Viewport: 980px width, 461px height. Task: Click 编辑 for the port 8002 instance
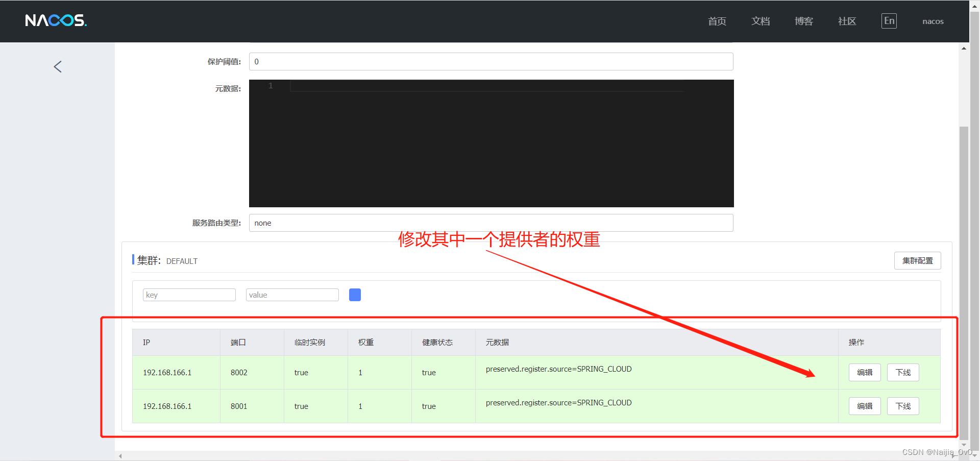865,372
